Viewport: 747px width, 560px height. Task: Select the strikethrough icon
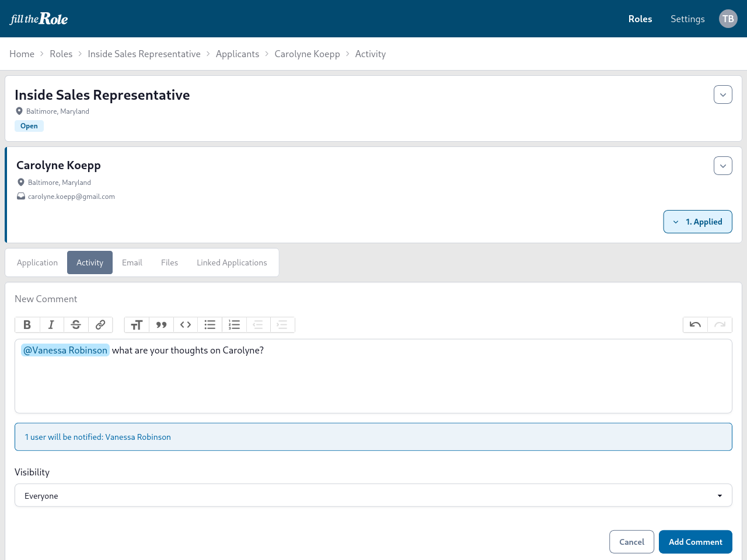[x=76, y=324]
